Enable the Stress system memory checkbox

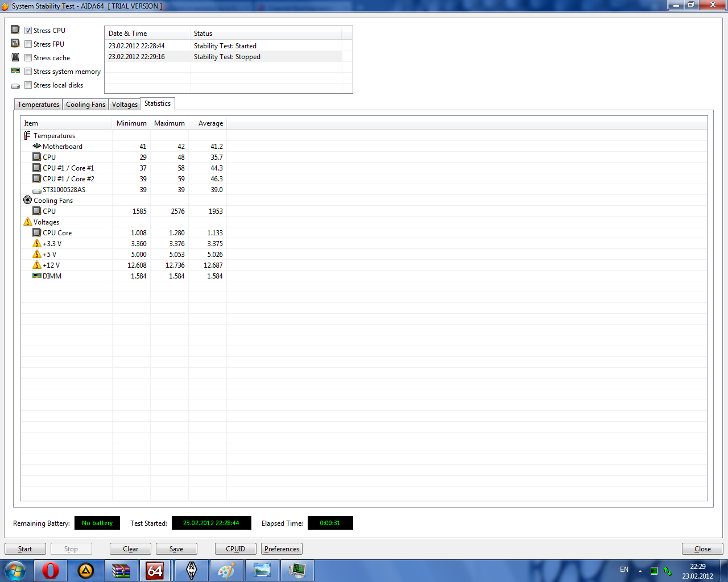click(x=28, y=71)
